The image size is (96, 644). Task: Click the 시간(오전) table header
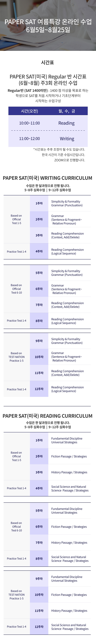click(30, 111)
